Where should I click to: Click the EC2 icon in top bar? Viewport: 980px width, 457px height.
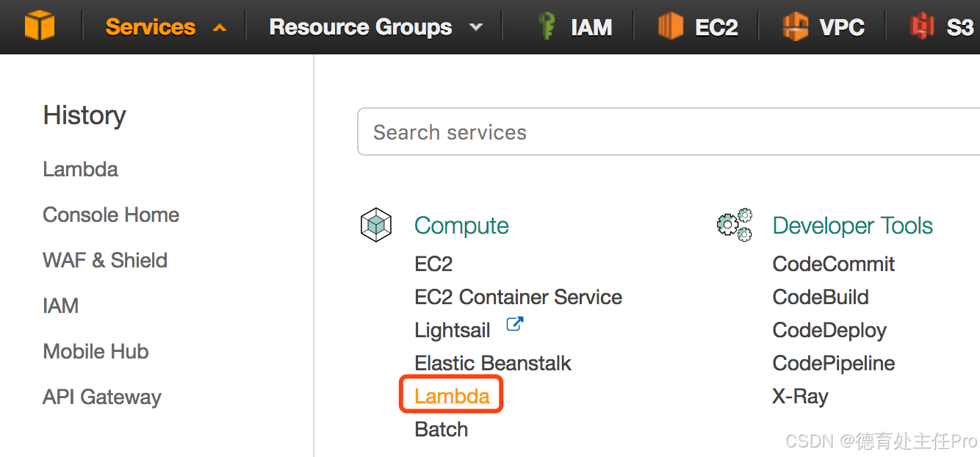tap(670, 26)
